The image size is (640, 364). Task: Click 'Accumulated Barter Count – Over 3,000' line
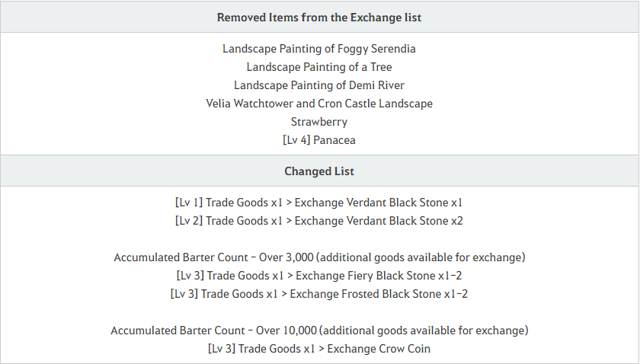(319, 257)
